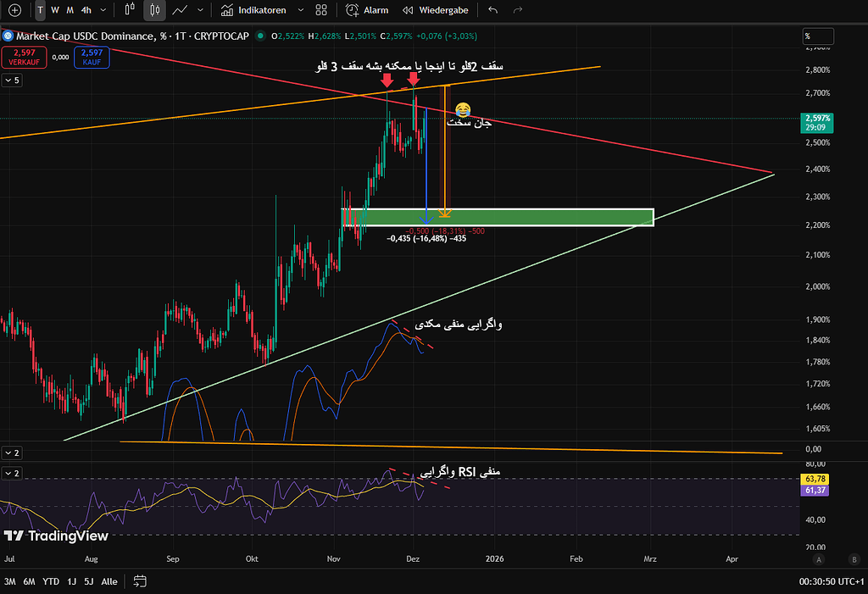The height and width of the screenshot is (594, 868).
Task: Click the undo arrow icon
Action: [x=493, y=10]
